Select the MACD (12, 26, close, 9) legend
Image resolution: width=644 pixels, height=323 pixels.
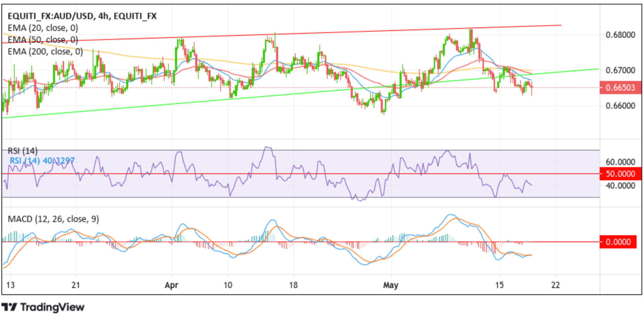tap(53, 219)
